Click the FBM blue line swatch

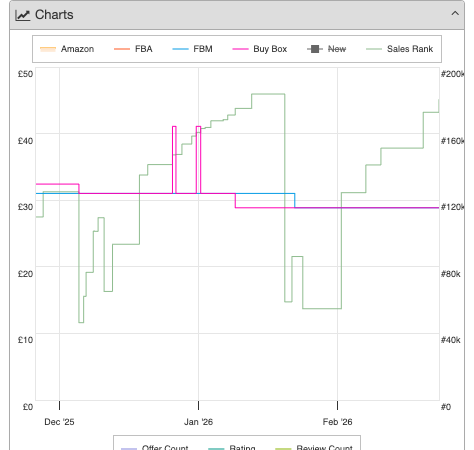click(180, 49)
